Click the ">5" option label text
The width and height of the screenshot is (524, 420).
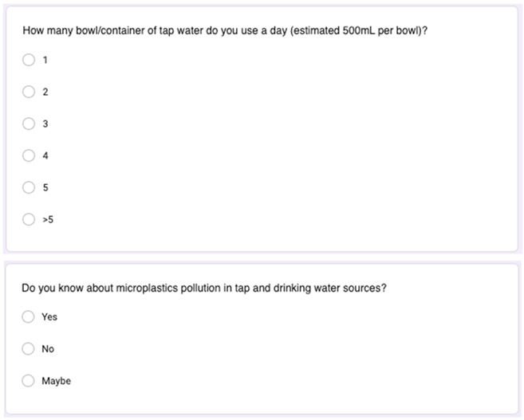click(x=48, y=219)
